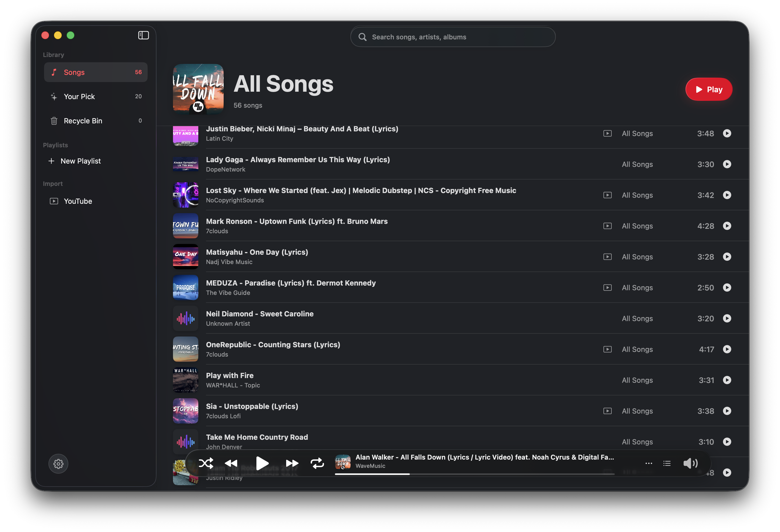
Task: Skip to next track
Action: coord(292,463)
